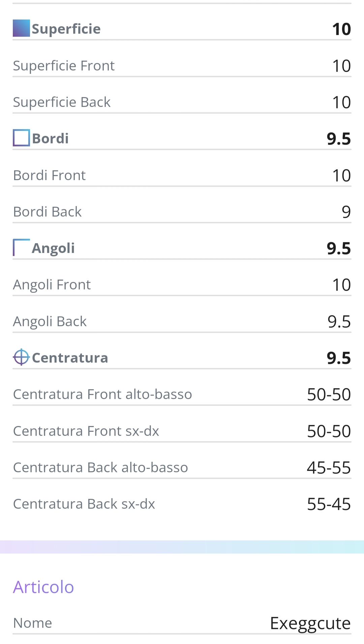Tap the Angoli Back 9.5 value
This screenshot has width=364, height=644.
point(339,321)
